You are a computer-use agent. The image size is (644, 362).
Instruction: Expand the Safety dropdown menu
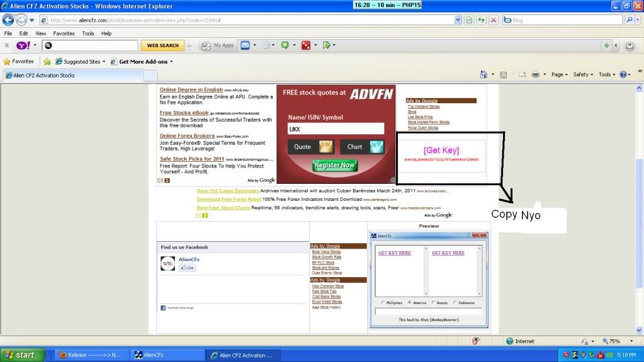582,74
